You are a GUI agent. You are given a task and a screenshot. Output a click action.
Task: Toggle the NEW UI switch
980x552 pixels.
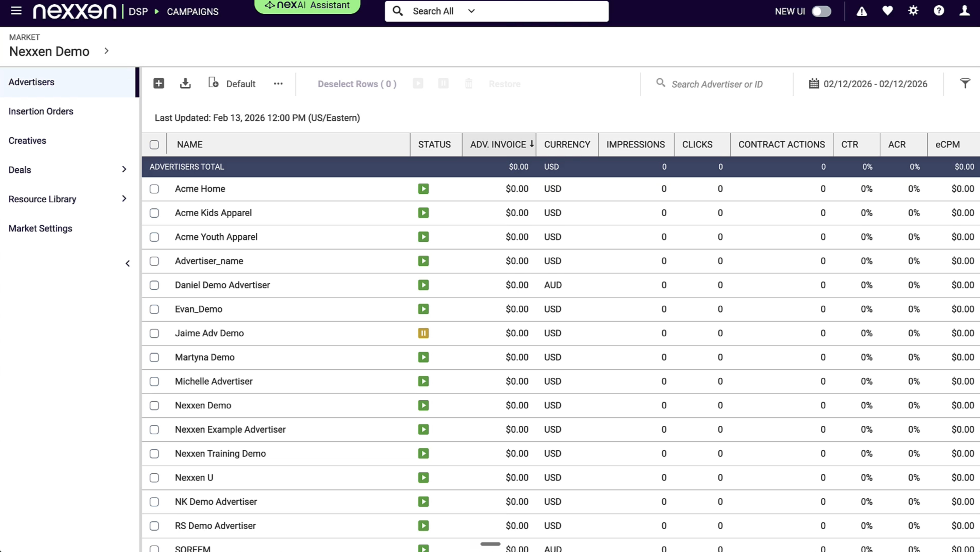(x=821, y=11)
